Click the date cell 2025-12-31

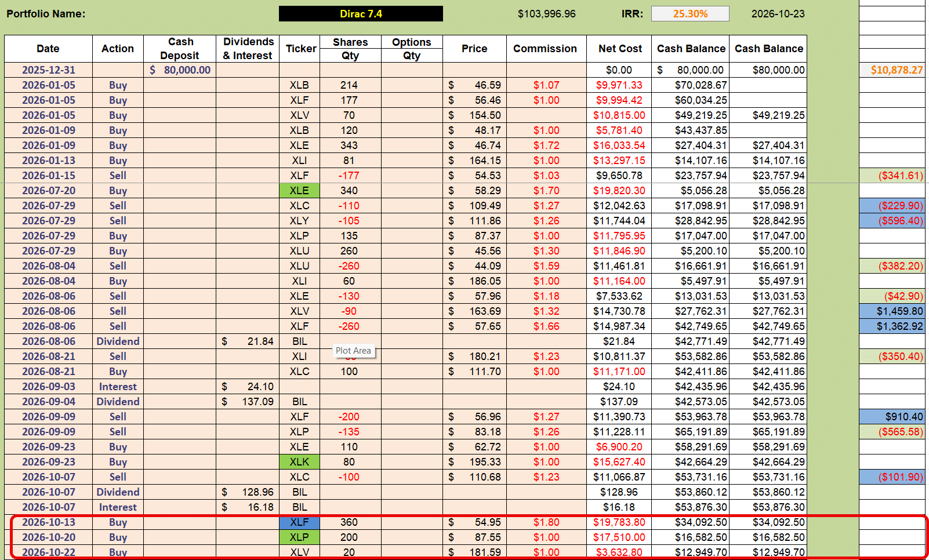click(x=49, y=70)
